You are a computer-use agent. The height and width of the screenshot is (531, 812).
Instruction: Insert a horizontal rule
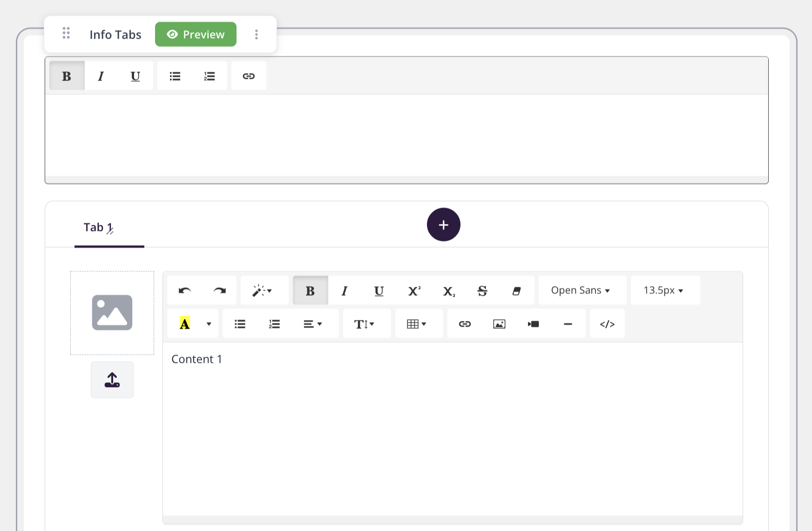[x=568, y=324]
